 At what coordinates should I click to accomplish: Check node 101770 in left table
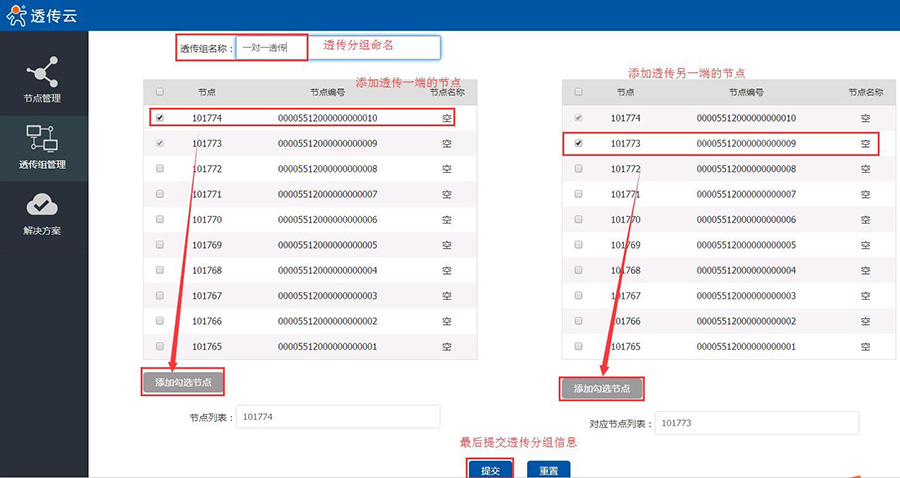pyautogui.click(x=160, y=220)
